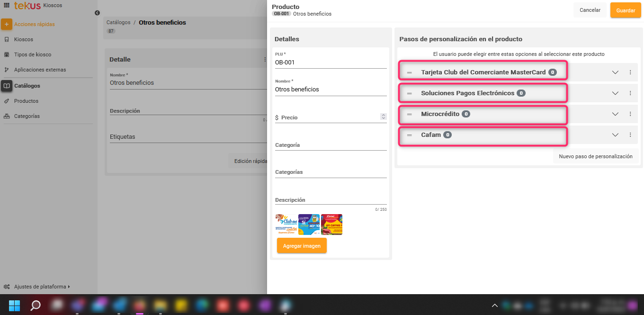Open three-dot menu for Tarjeta Club step
The height and width of the screenshot is (315, 644).
tap(630, 72)
